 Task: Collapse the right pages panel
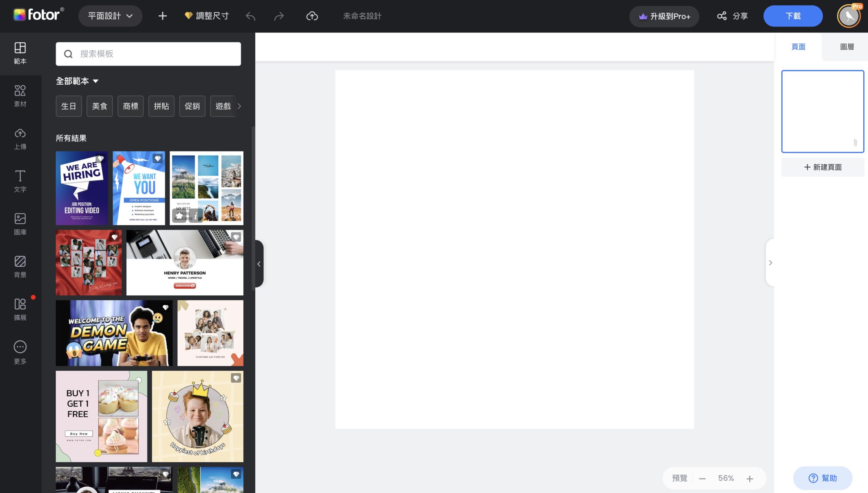[770, 263]
